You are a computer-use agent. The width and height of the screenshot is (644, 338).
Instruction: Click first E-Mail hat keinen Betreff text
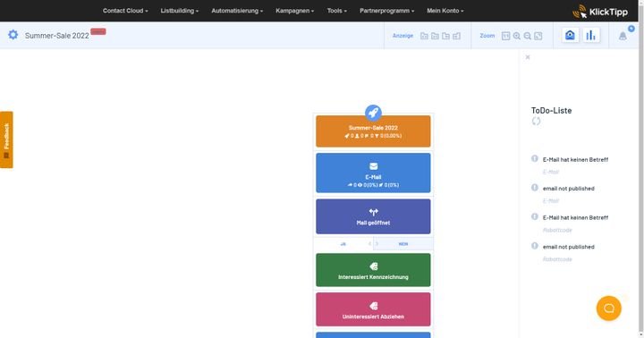[x=575, y=160]
